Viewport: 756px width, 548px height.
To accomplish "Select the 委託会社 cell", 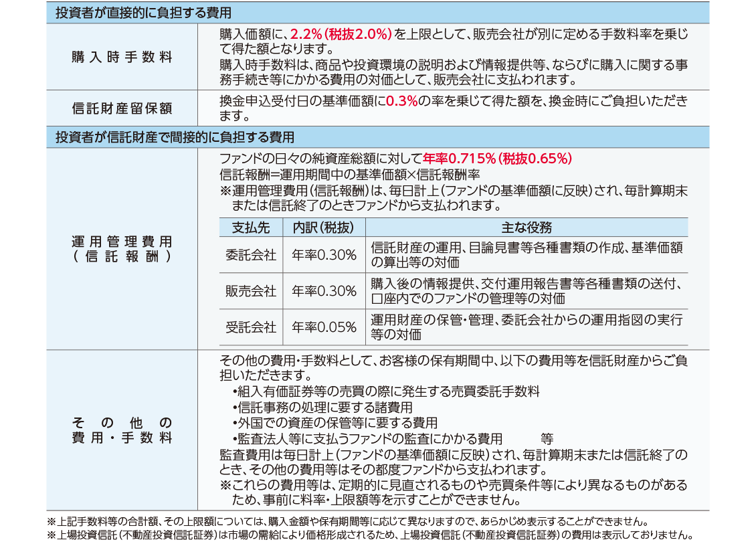I will (251, 255).
